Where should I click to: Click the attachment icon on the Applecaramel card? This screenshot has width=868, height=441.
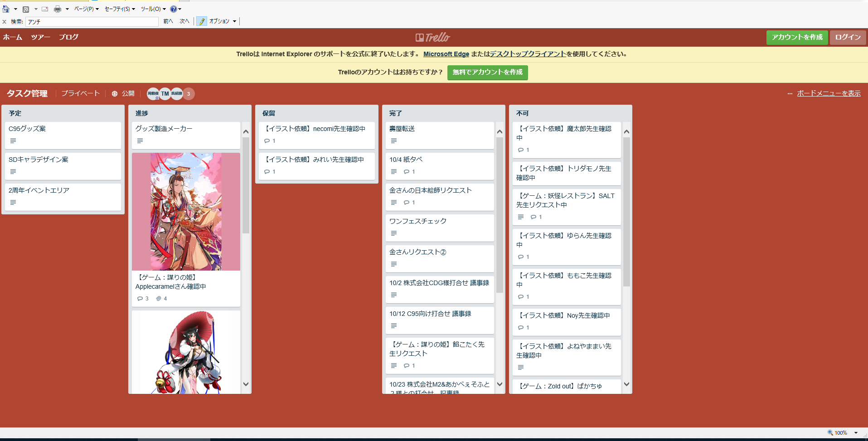159,299
